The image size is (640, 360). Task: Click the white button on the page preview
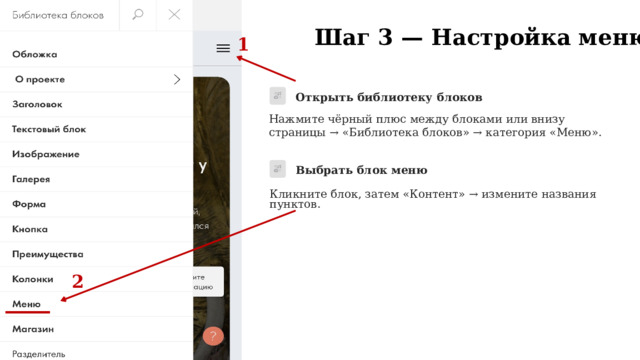(208, 282)
